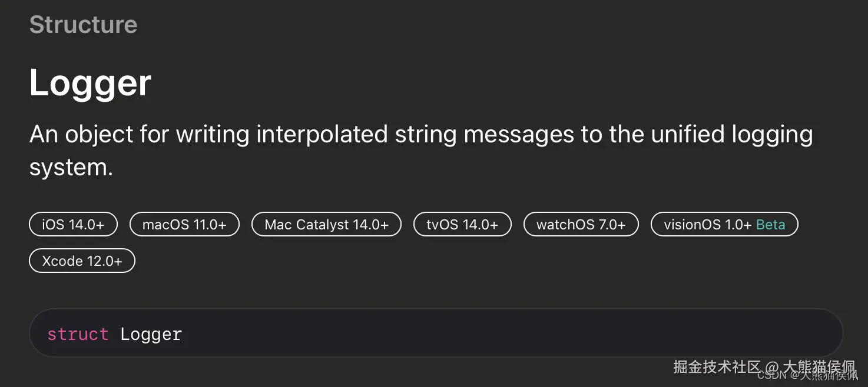Click the pink struct keyword

pyautogui.click(x=78, y=334)
